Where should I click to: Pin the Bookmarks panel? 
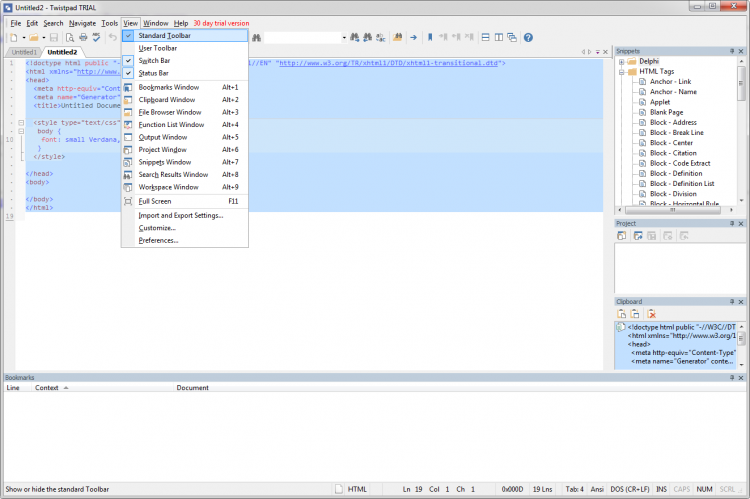(732, 377)
